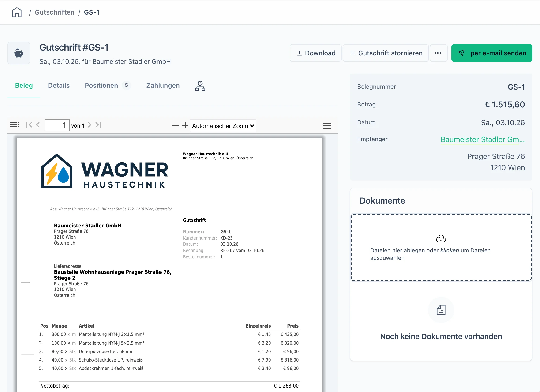This screenshot has width=540, height=392.
Task: Go to next PDF page
Action: tap(90, 125)
